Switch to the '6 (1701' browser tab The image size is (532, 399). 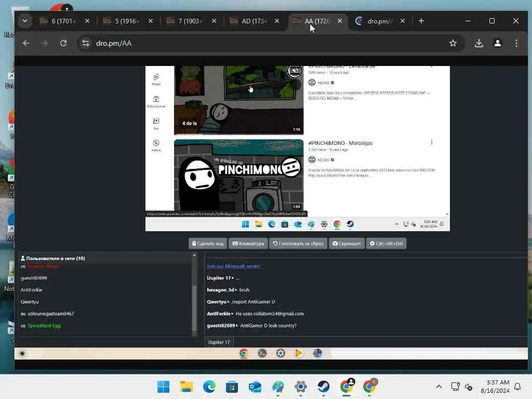(x=64, y=21)
